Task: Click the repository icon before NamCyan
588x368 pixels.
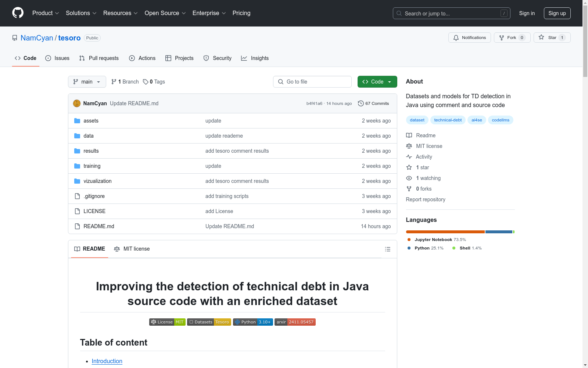Action: (x=15, y=38)
